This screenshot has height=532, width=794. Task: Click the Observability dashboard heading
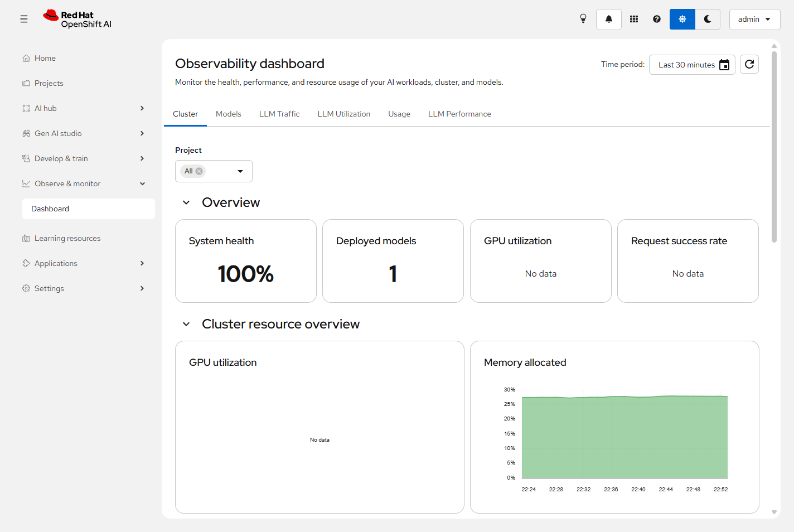250,64
